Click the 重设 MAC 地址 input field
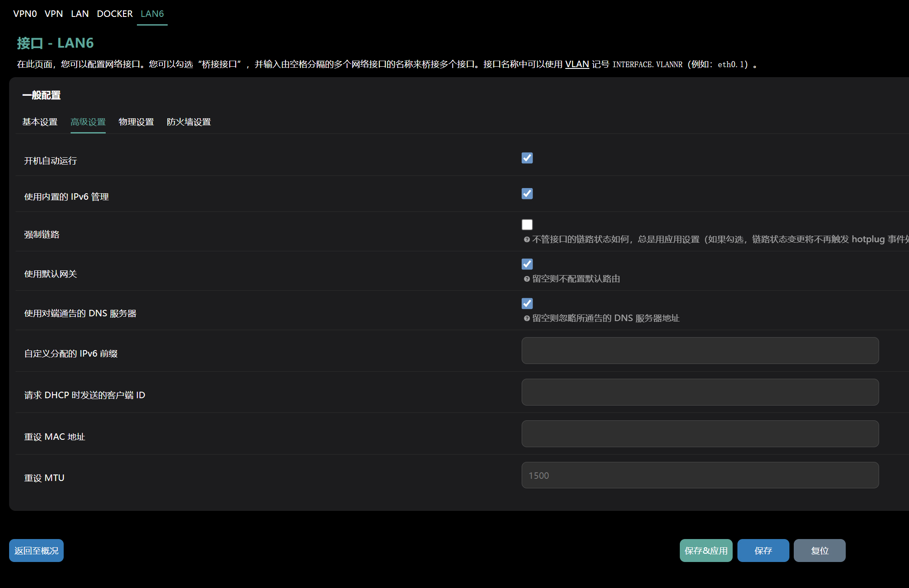This screenshot has width=909, height=588. (700, 434)
